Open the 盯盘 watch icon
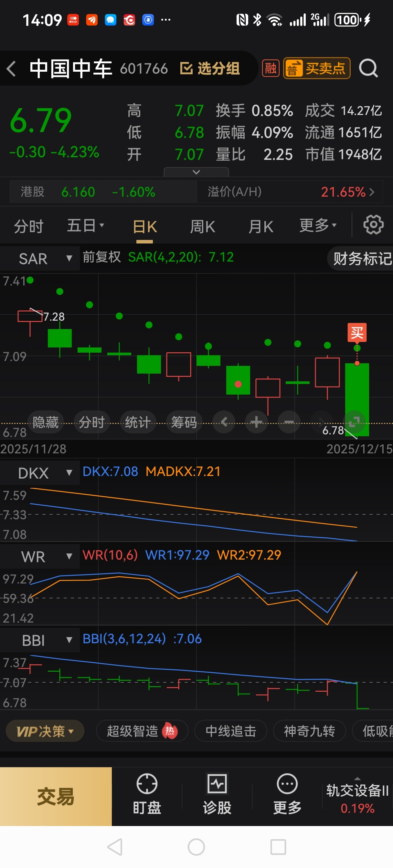The width and height of the screenshot is (393, 868). (147, 794)
